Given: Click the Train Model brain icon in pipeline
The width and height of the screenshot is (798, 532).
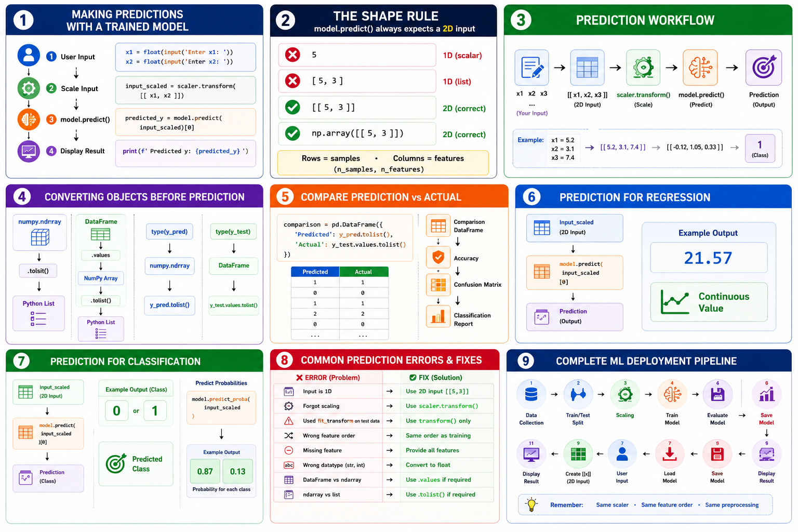Looking at the screenshot, I should pos(672,395).
